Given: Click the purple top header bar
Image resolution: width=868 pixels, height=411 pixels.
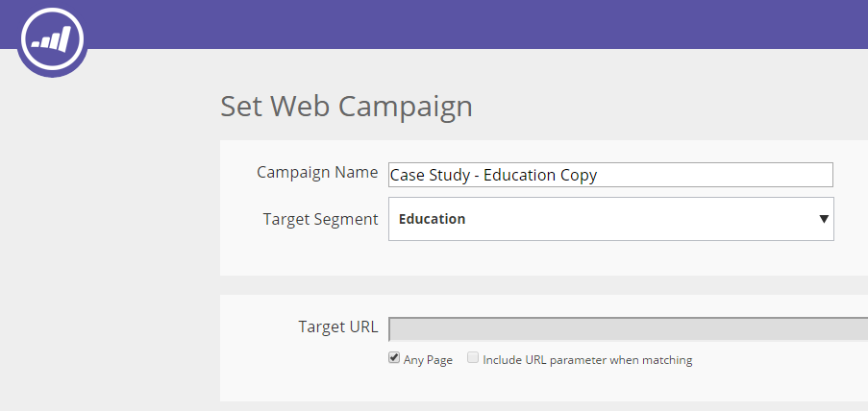Looking at the screenshot, I should tap(481, 24).
